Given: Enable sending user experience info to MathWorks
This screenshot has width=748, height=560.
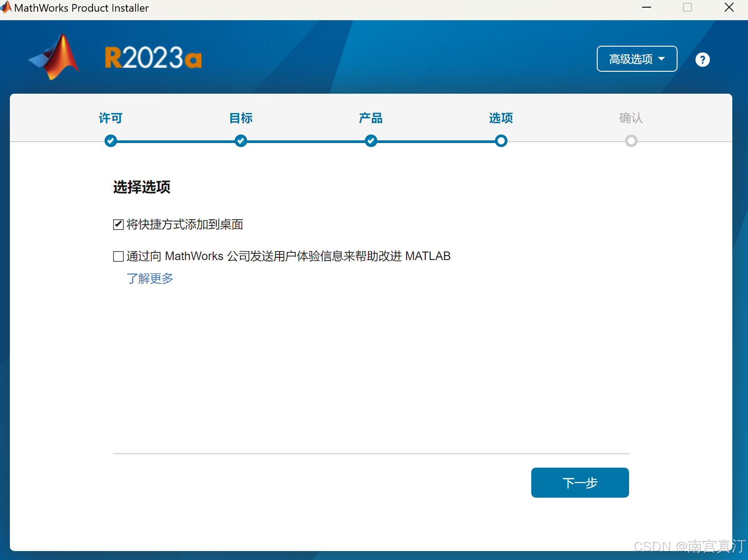Looking at the screenshot, I should (x=118, y=256).
